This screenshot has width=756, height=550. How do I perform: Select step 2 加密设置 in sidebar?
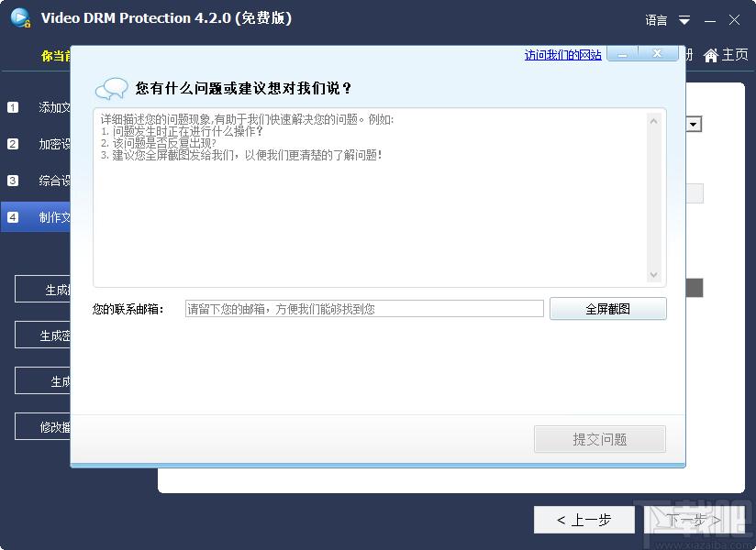point(36,144)
